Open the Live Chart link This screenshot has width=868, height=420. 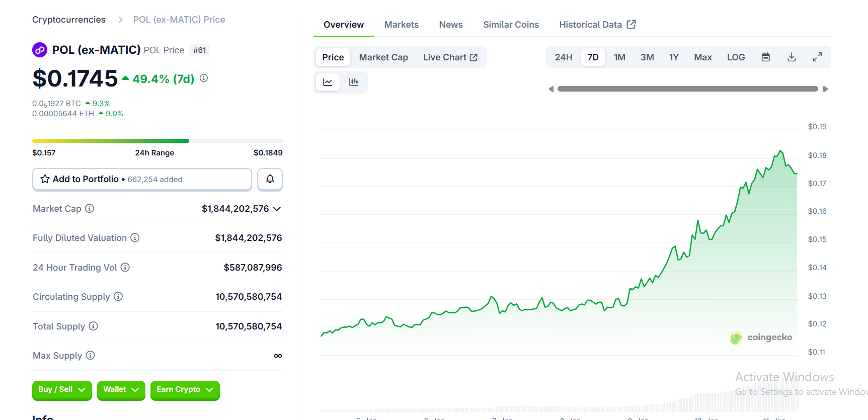[x=450, y=57]
